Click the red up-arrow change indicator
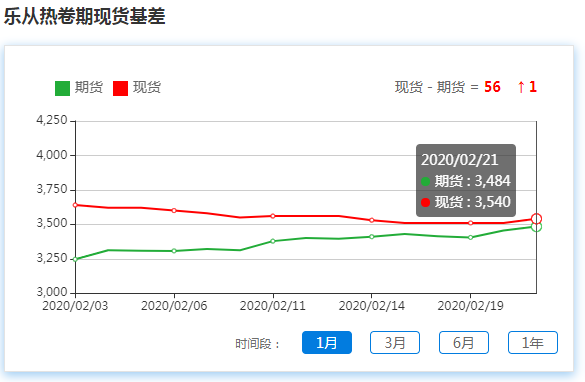The image size is (585, 382). (x=521, y=87)
